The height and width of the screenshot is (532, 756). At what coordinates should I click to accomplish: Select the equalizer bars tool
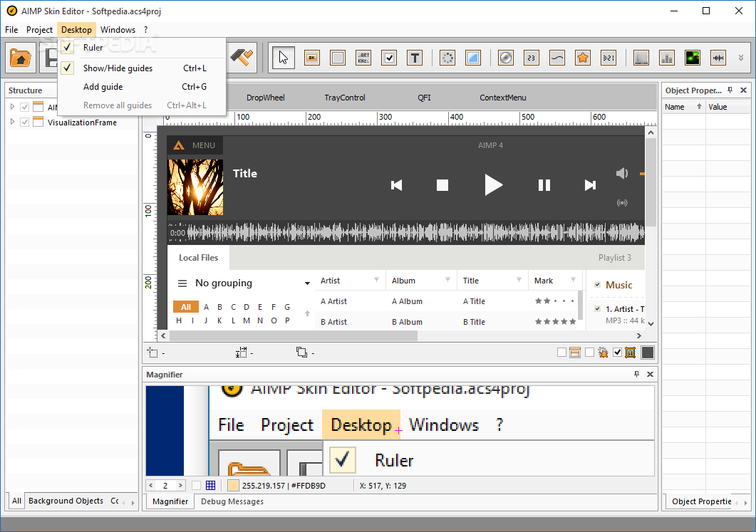pyautogui.click(x=667, y=58)
